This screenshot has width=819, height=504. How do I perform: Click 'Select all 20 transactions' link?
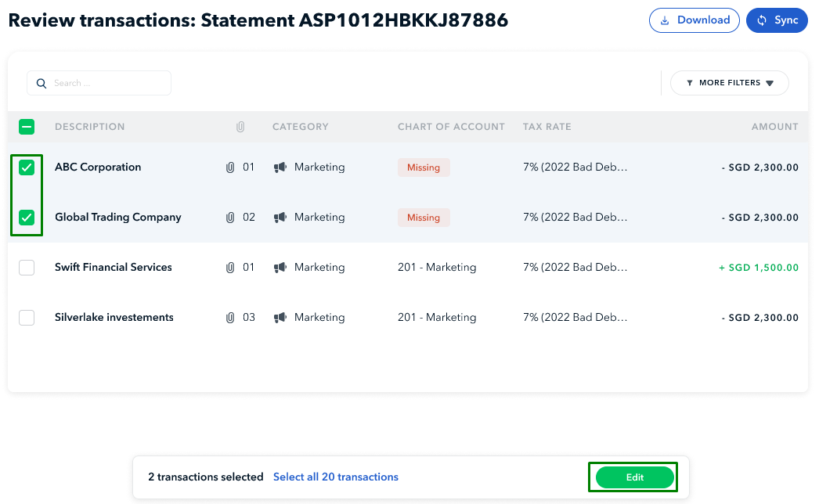[336, 477]
